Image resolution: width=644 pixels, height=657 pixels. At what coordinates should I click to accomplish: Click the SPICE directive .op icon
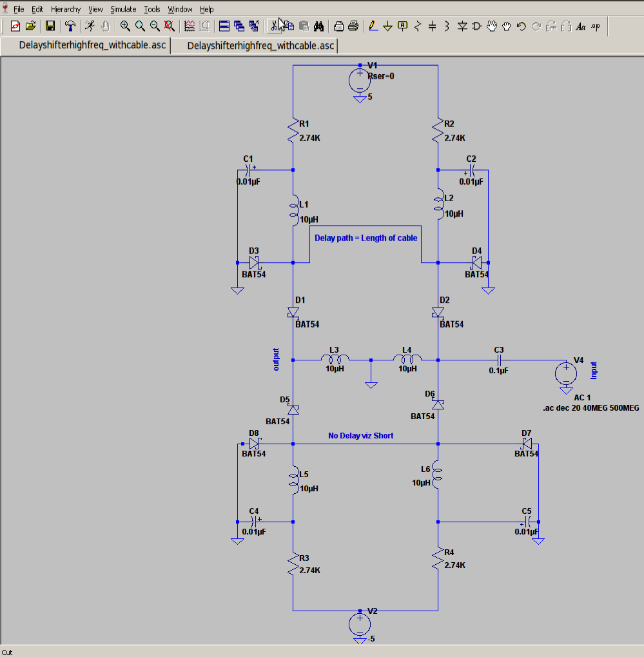pyautogui.click(x=595, y=26)
